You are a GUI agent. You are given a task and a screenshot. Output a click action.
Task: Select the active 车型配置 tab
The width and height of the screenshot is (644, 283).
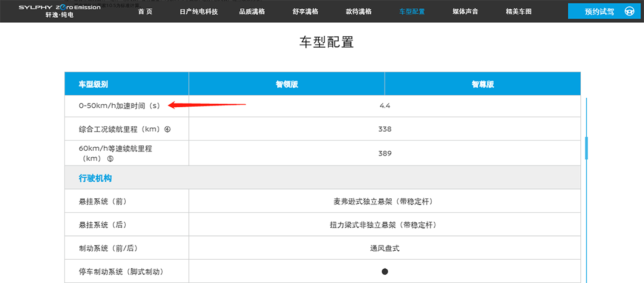(412, 11)
